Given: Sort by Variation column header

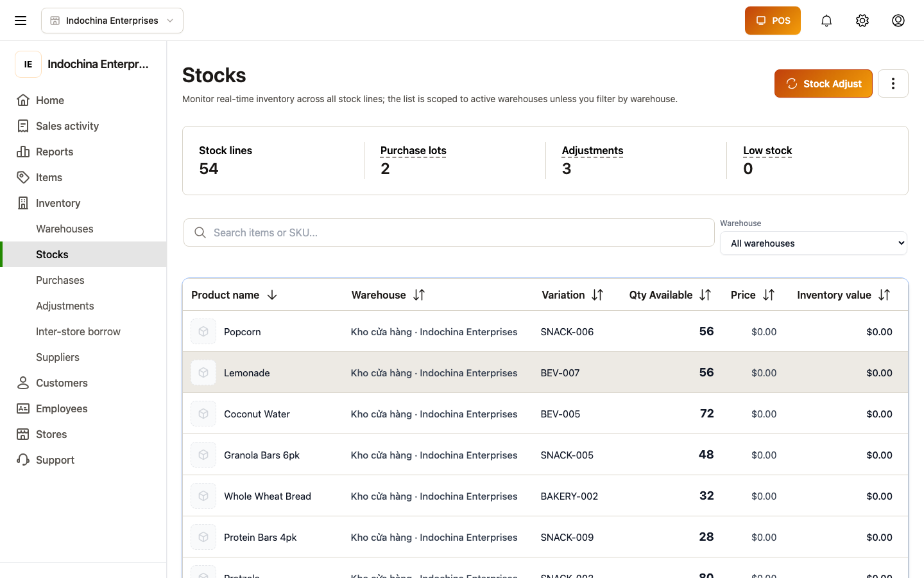Looking at the screenshot, I should [572, 295].
